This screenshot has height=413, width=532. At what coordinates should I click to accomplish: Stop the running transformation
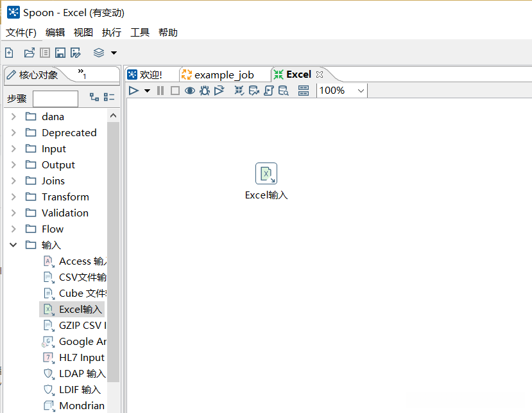point(175,91)
